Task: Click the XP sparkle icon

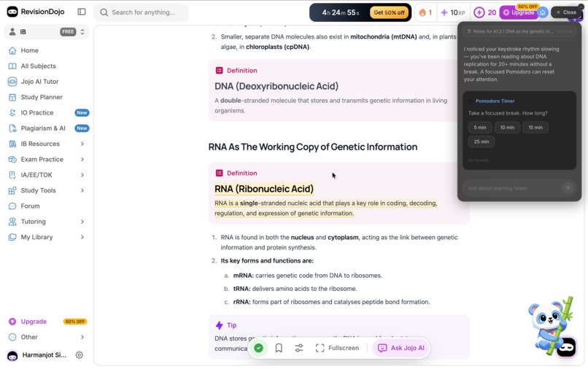Action: (x=444, y=12)
